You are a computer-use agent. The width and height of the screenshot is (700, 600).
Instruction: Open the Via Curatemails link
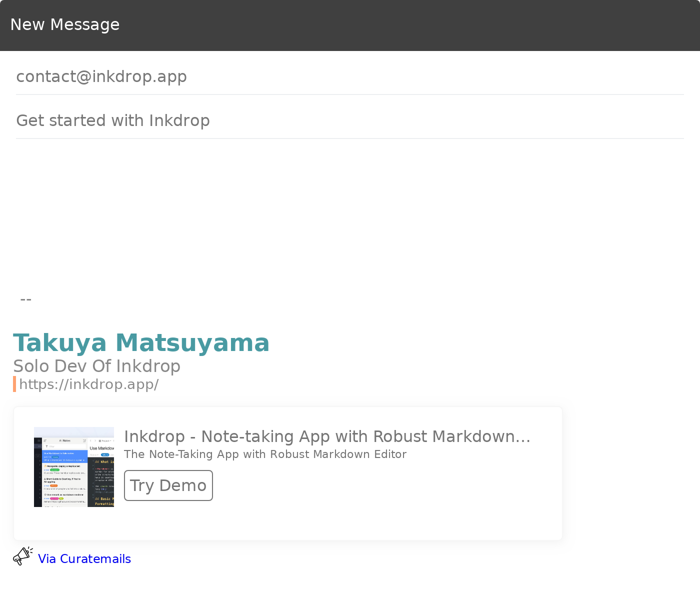(84, 559)
